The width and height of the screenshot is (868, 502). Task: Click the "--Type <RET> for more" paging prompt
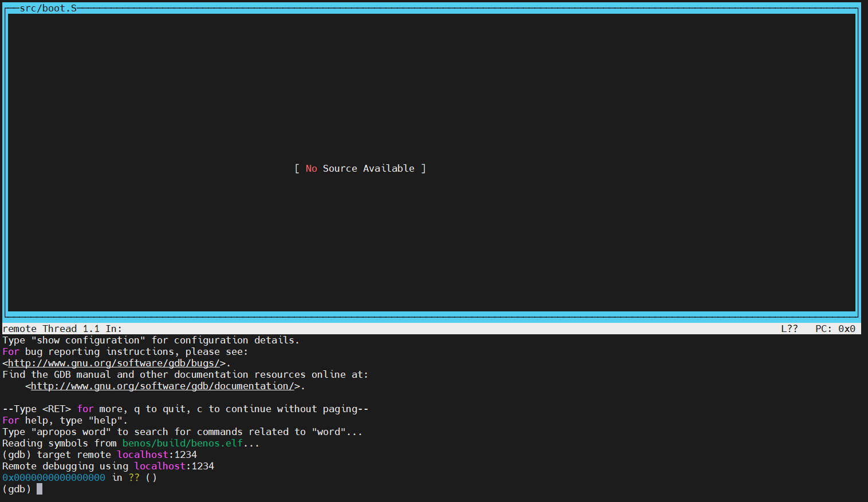click(x=186, y=409)
